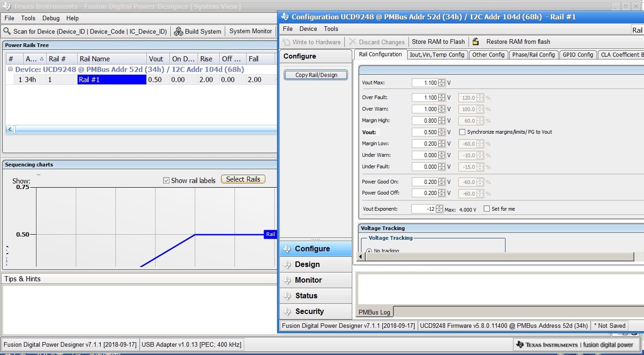Click USB Adapter v1.0.13 status entry
Screen dimensions: 644x355
(191, 344)
